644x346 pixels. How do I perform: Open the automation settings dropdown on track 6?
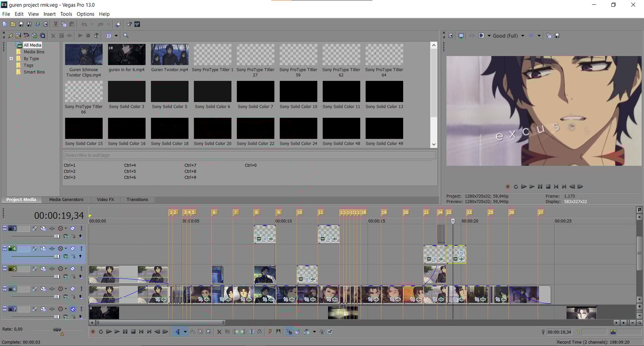click(66, 289)
